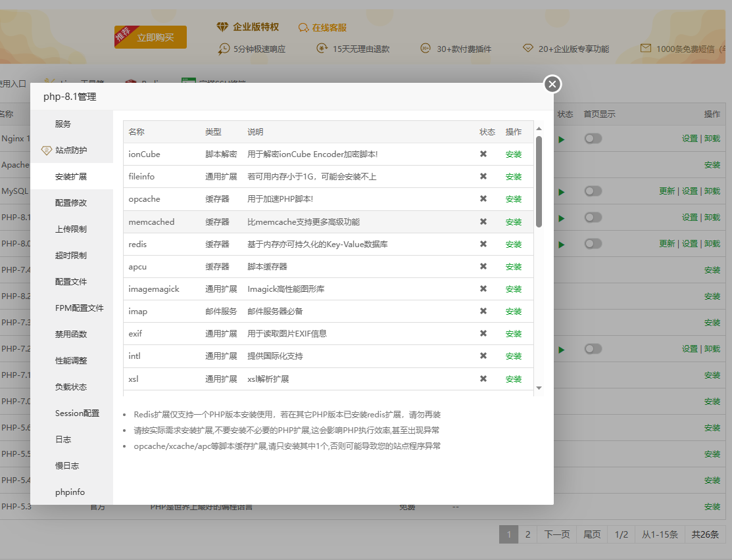The image size is (732, 560).
Task: Open the 日志 section
Action: click(x=63, y=439)
